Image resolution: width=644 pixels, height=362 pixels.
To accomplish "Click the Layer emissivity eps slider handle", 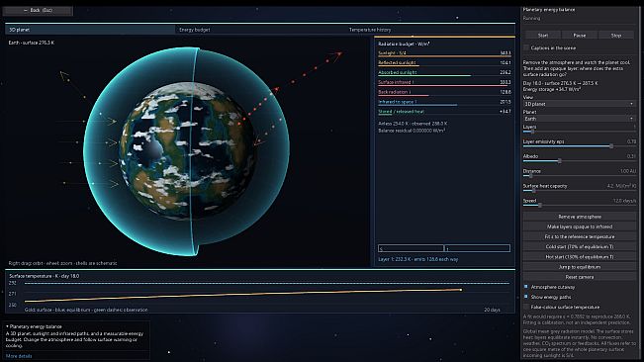I will 611,146.
